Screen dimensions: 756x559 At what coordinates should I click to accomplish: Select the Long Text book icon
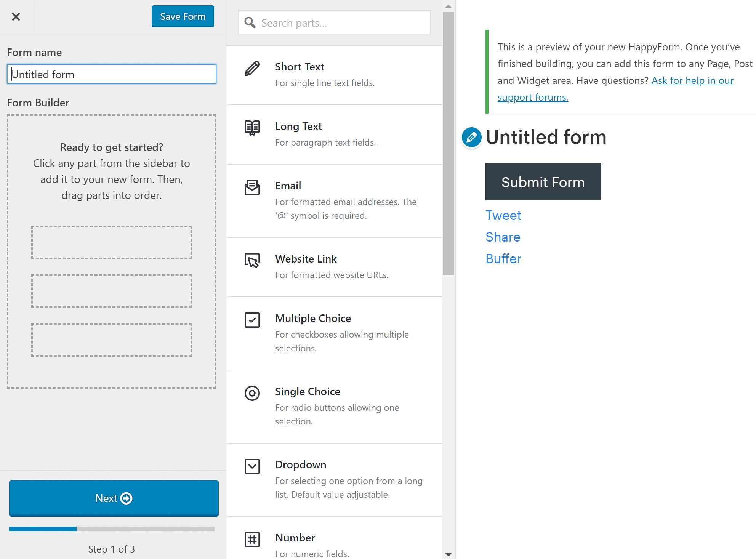coord(252,128)
